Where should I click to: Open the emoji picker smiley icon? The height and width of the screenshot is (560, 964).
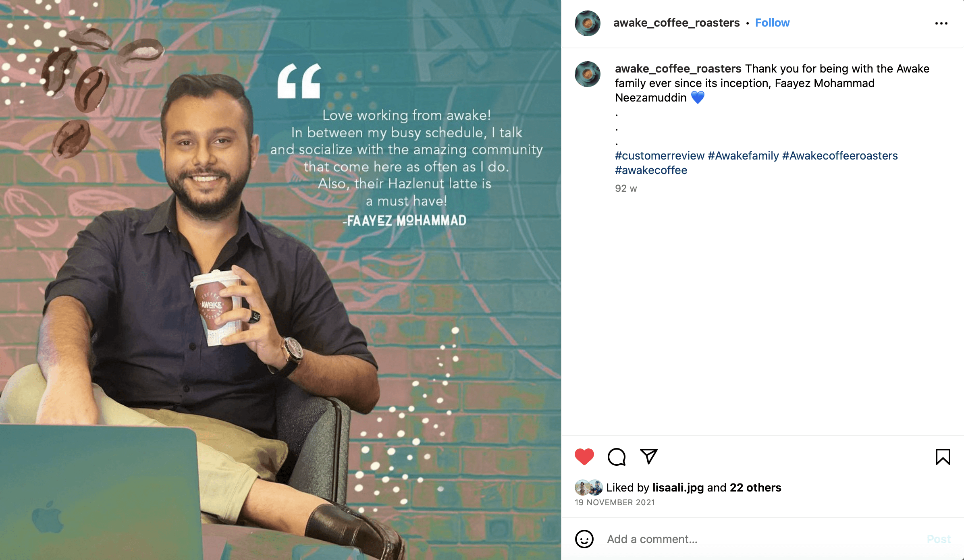tap(584, 539)
